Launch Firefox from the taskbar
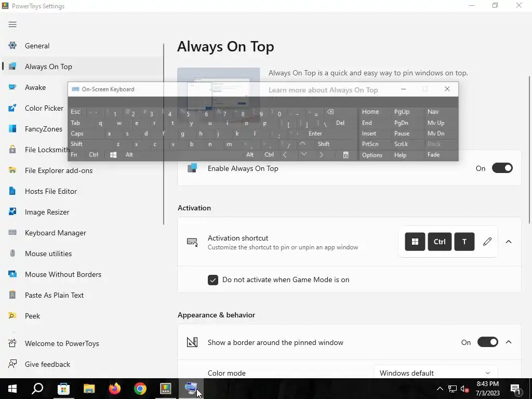532x399 pixels. click(115, 389)
